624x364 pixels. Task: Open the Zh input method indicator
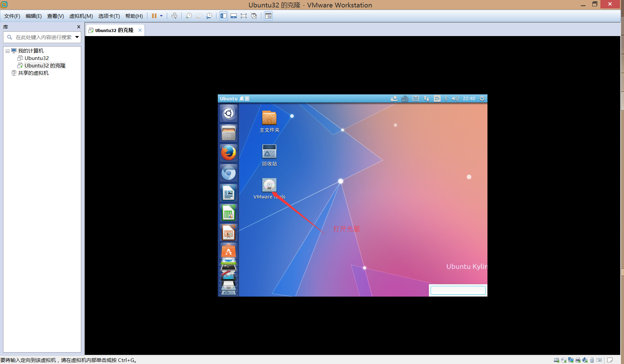tap(437, 98)
